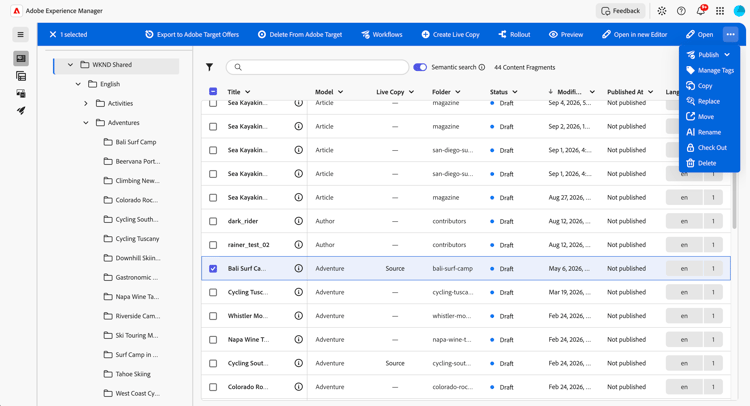Image resolution: width=750 pixels, height=406 pixels.
Task: Choose Rename from the menu
Action: tap(703, 132)
